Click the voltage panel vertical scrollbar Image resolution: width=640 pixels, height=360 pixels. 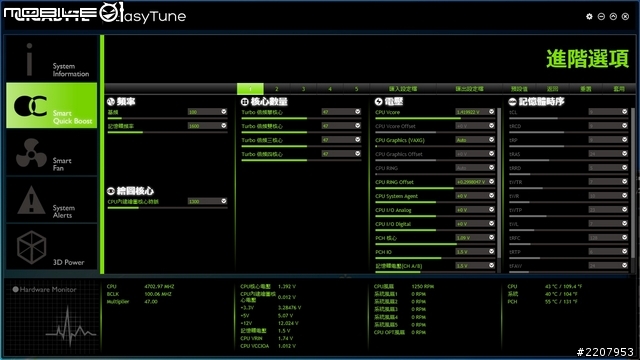[x=499, y=183]
